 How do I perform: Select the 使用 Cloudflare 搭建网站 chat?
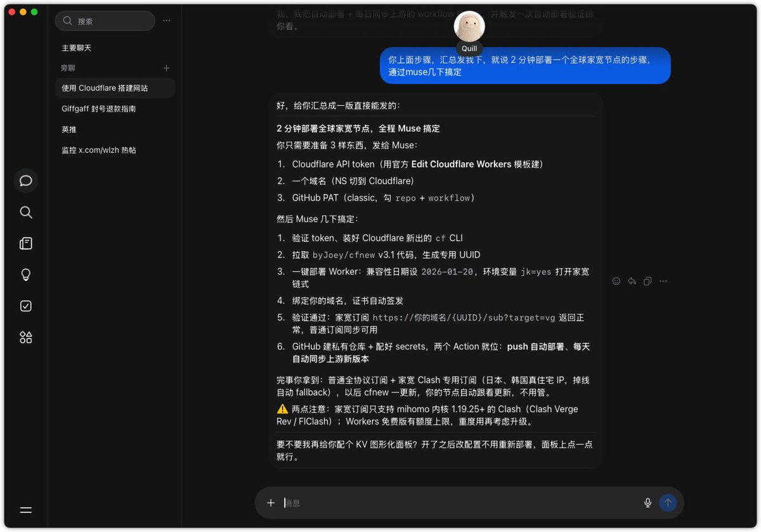(115, 88)
